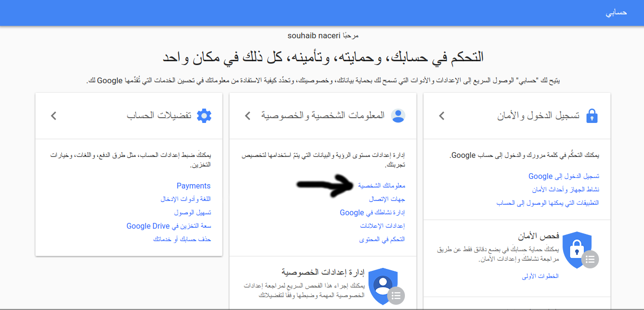The image size is (644, 310).
Task: Open التحكم في المحتوى link
Action: (x=382, y=239)
